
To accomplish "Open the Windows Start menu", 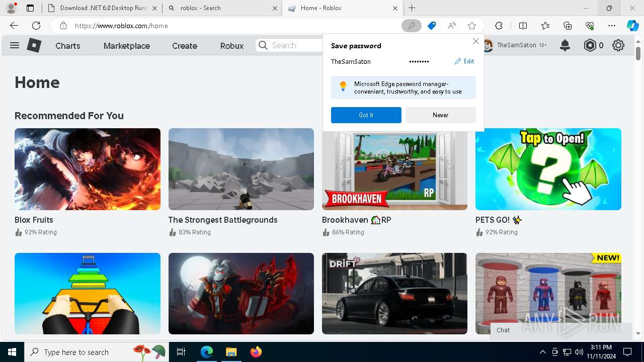I will pos(12,352).
